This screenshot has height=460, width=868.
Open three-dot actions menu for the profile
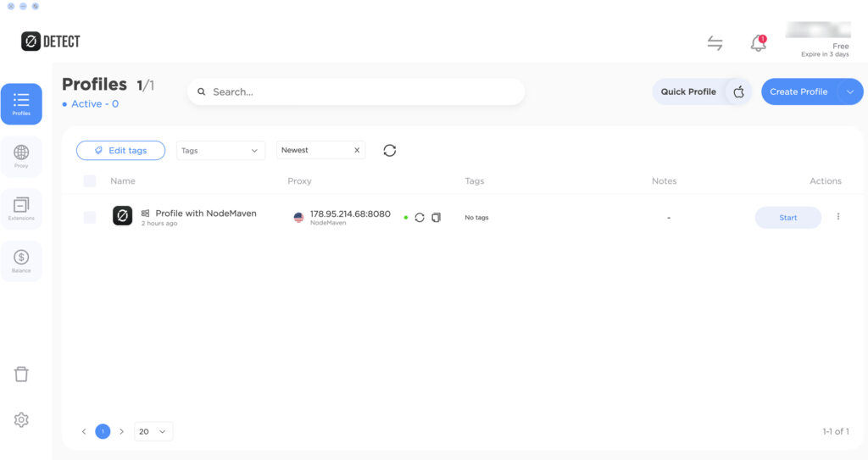point(838,217)
